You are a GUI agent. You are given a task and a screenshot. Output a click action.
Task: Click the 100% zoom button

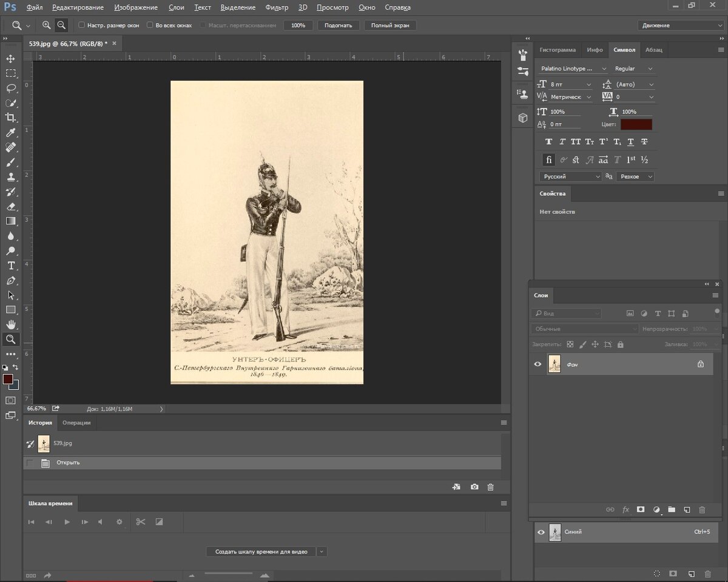coord(298,25)
